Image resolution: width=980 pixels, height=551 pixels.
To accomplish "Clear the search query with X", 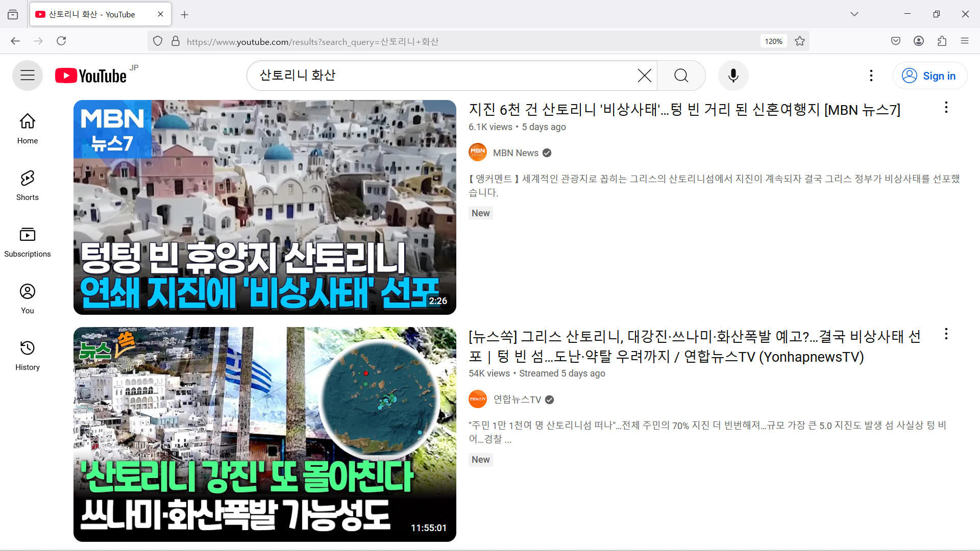I will [644, 76].
